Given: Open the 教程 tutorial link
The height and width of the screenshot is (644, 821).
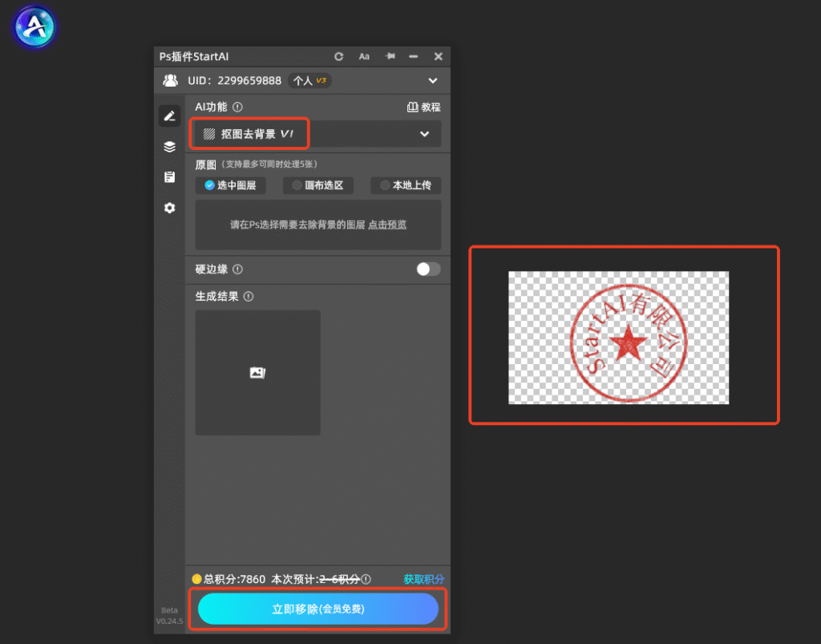Looking at the screenshot, I should tap(424, 107).
